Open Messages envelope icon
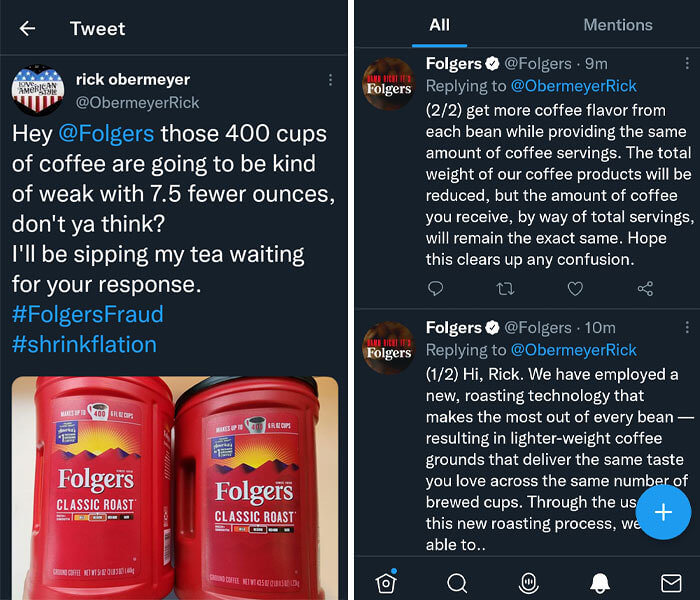700x600 pixels. (x=671, y=582)
